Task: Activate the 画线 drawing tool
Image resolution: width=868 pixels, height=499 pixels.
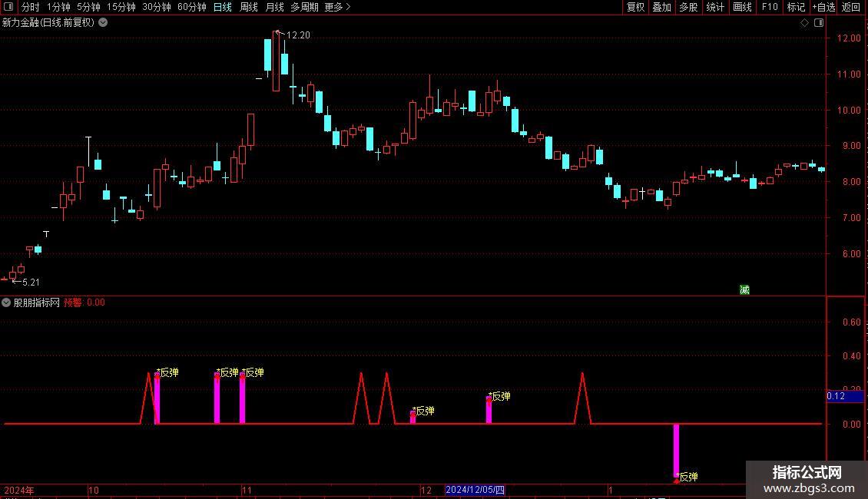Action: 742,7
